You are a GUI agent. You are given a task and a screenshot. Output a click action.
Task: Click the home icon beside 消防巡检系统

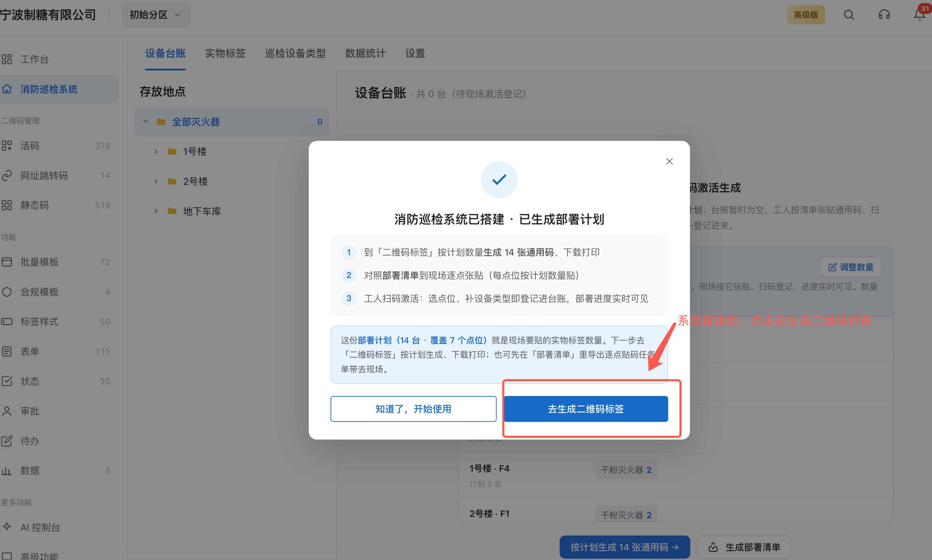click(x=7, y=89)
